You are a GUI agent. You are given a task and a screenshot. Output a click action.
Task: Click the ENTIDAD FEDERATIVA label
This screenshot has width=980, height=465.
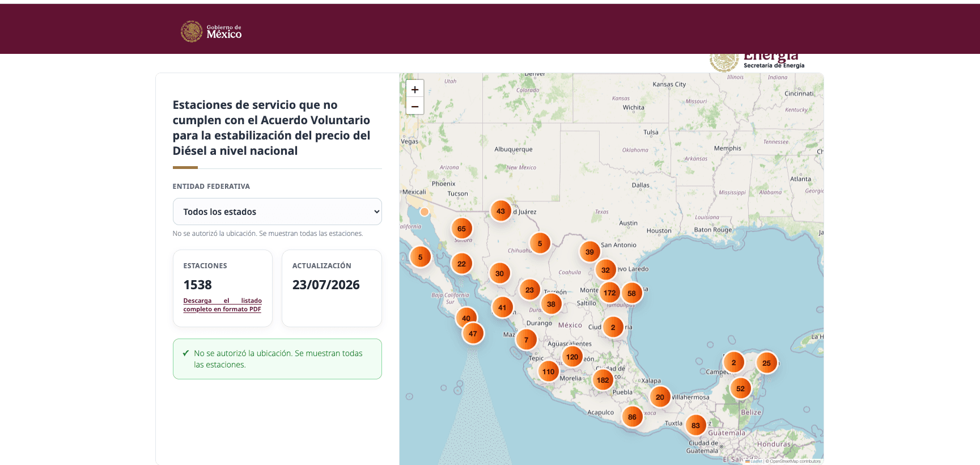[x=211, y=186]
